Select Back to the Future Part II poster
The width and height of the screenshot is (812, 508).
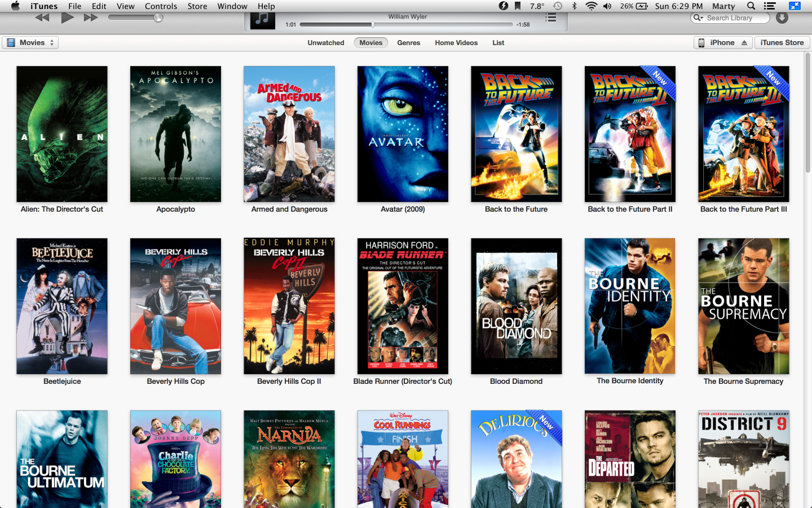(630, 134)
